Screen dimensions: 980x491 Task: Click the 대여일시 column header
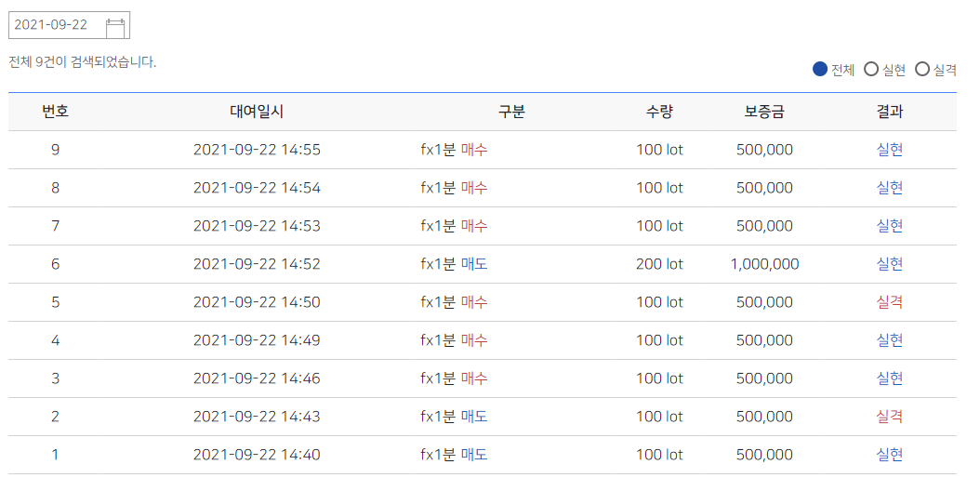(x=257, y=112)
